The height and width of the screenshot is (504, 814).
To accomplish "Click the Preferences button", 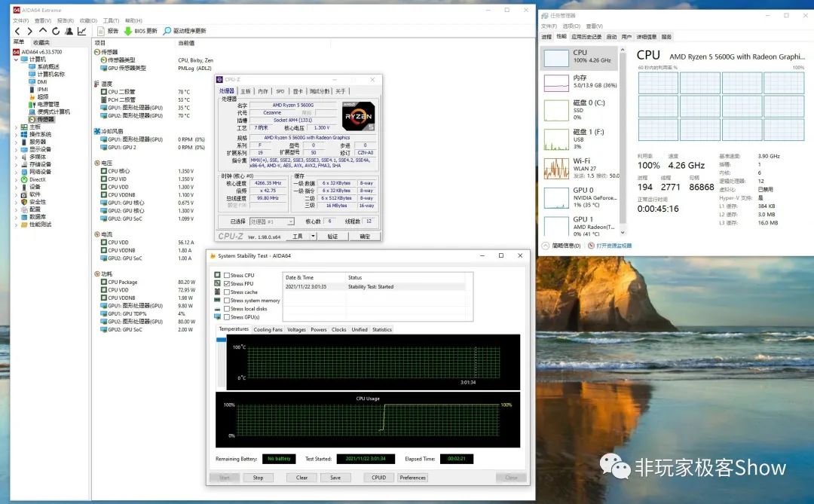I will [413, 478].
